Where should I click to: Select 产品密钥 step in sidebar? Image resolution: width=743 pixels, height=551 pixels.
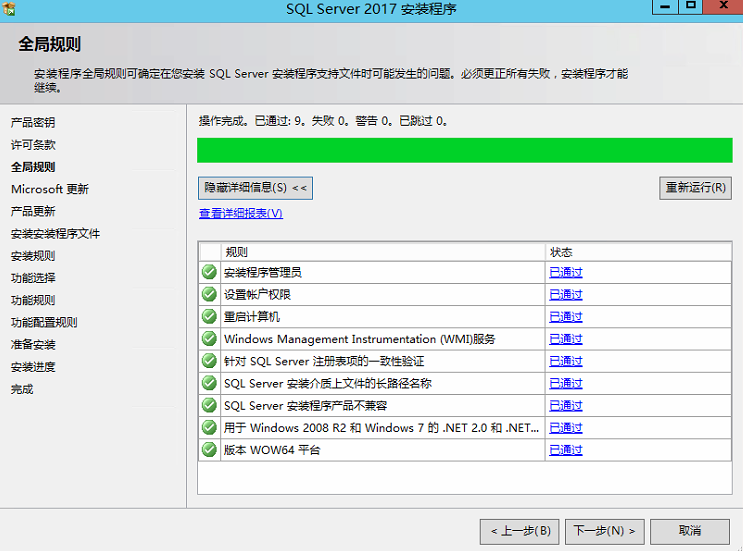33,123
